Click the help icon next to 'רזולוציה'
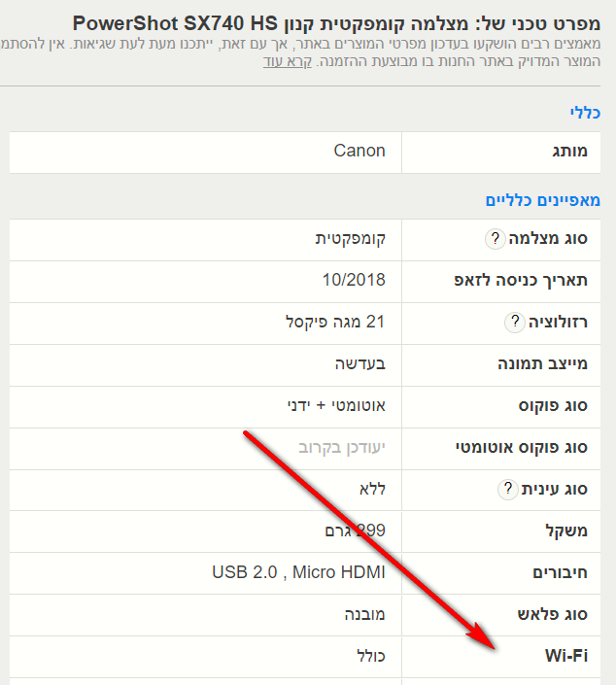Screen dimensions: 616x685 (x=515, y=322)
